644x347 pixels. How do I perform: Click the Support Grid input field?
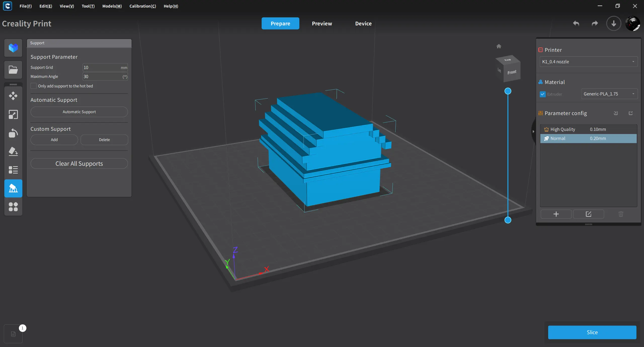tap(105, 67)
